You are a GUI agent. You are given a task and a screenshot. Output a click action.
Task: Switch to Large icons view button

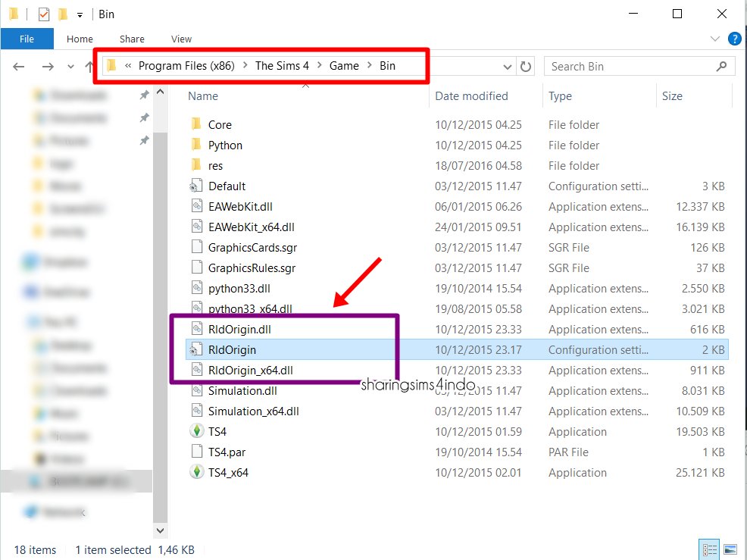point(730,550)
